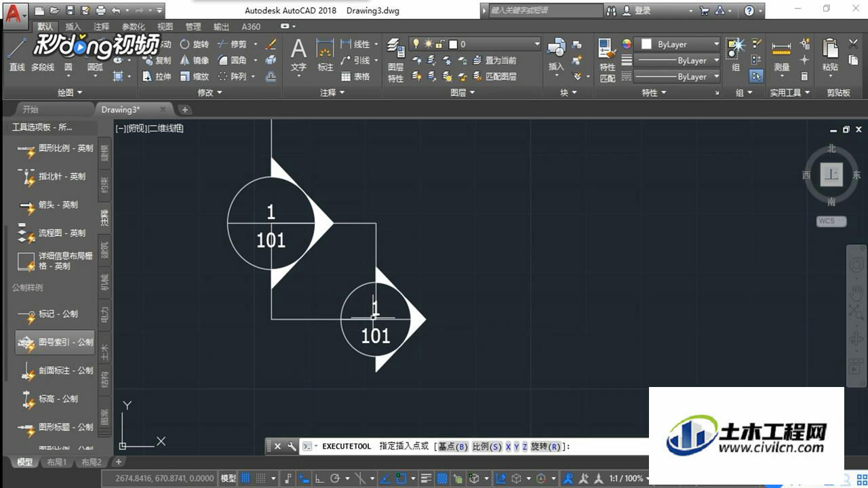868x488 pixels.
Task: Select the Dimension (标注) tool
Action: tap(325, 54)
